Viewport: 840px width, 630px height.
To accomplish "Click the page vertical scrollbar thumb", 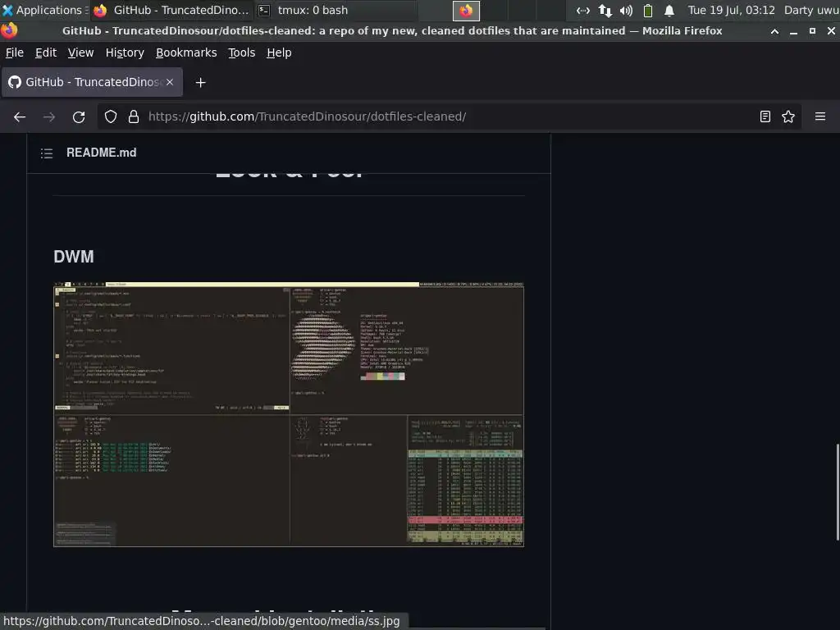I will click(838, 492).
